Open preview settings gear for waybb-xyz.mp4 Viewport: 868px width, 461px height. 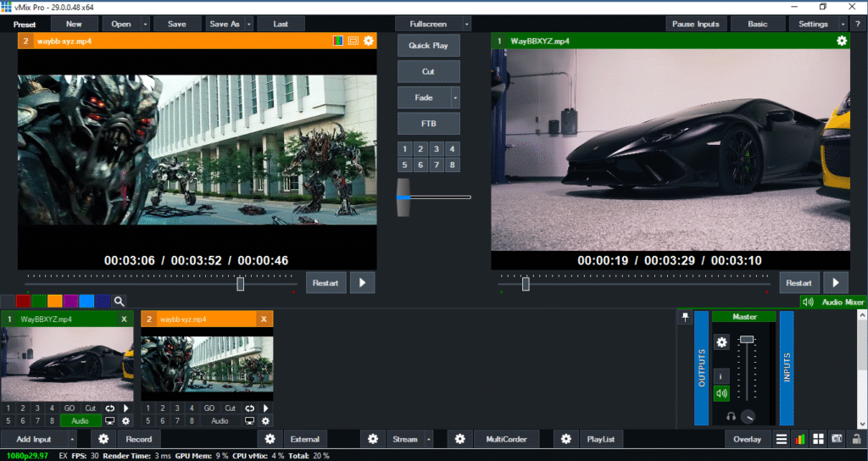click(x=368, y=41)
